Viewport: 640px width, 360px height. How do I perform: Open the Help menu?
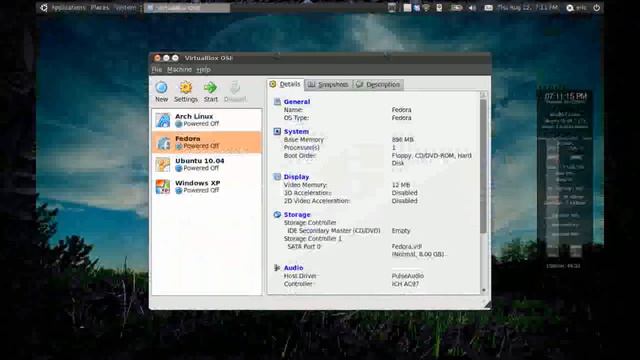click(x=203, y=69)
